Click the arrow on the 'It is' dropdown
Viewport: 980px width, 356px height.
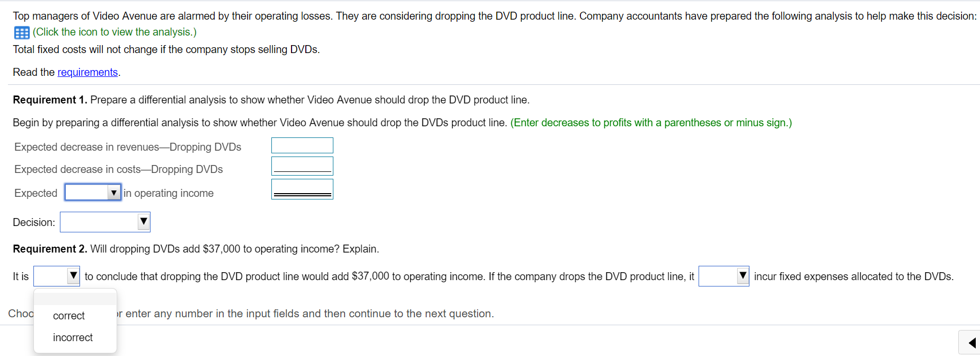click(74, 275)
